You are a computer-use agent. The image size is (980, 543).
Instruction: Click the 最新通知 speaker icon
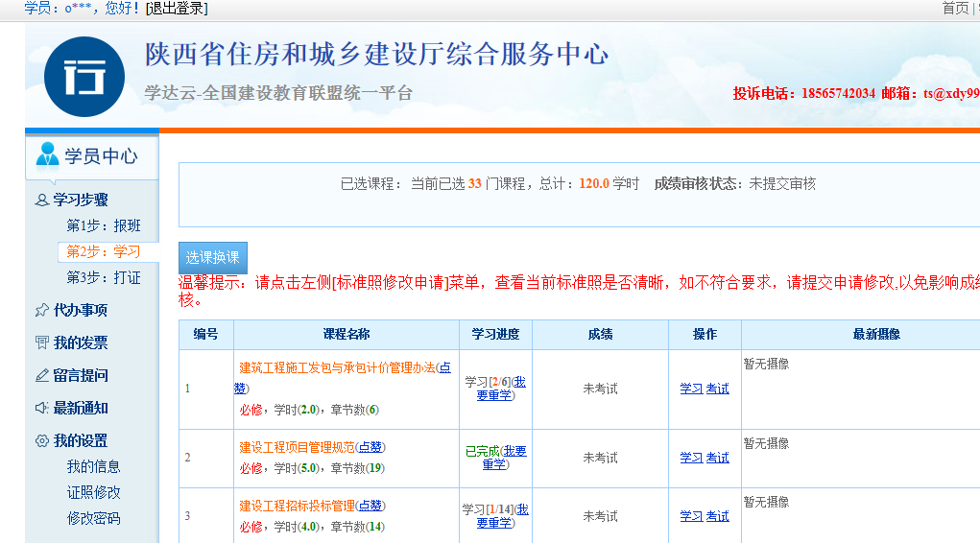click(x=41, y=408)
